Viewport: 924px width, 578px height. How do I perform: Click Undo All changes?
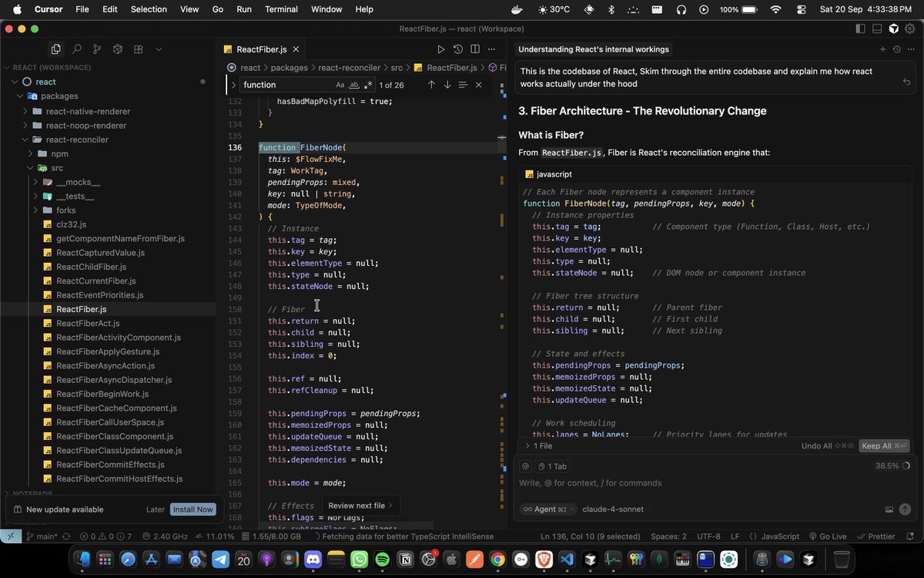pos(827,445)
